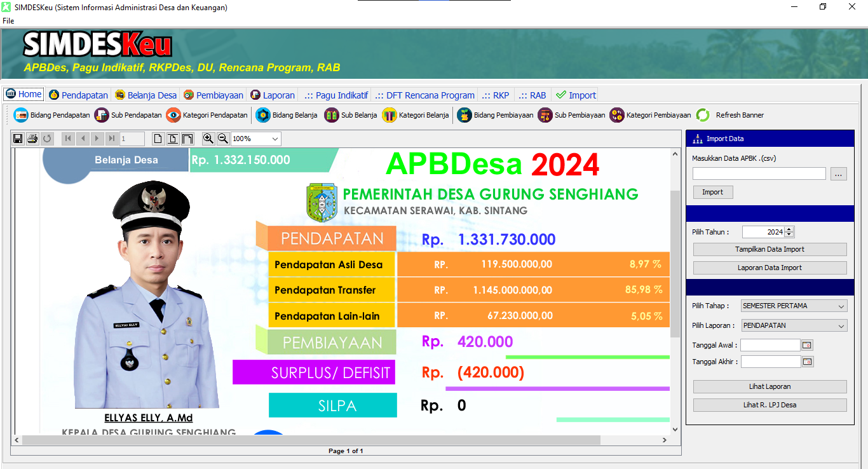Print the report using the printer icon
The width and height of the screenshot is (868, 469).
(x=32, y=139)
